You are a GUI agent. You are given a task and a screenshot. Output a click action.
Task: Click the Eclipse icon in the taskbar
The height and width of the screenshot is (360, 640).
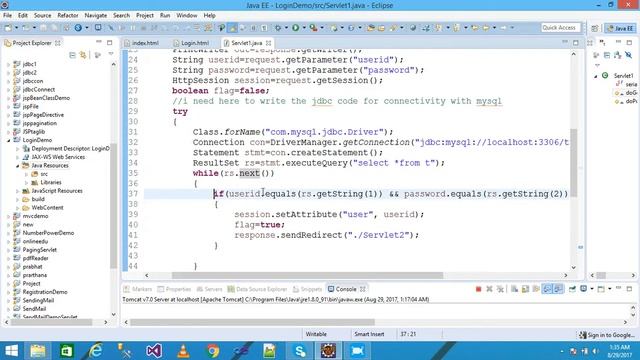click(329, 351)
